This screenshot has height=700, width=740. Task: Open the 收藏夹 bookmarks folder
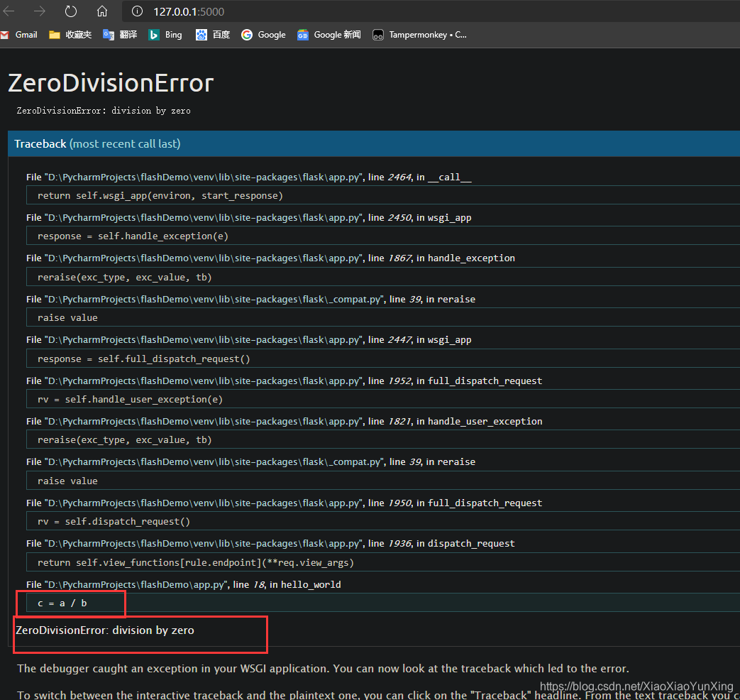point(70,35)
